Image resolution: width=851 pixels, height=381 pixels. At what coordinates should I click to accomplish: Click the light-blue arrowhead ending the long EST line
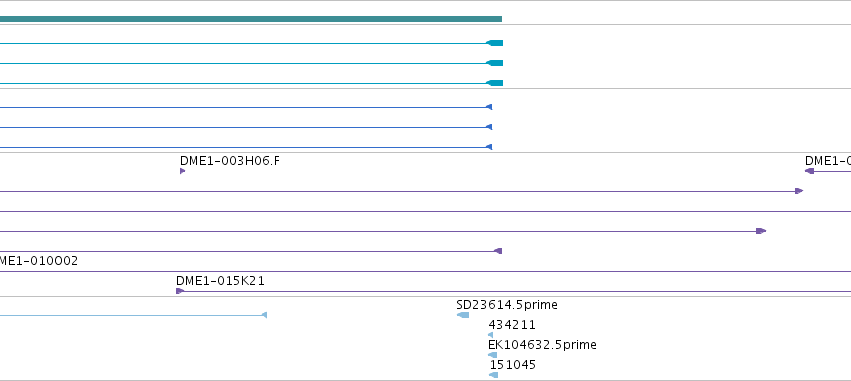pyautogui.click(x=264, y=315)
